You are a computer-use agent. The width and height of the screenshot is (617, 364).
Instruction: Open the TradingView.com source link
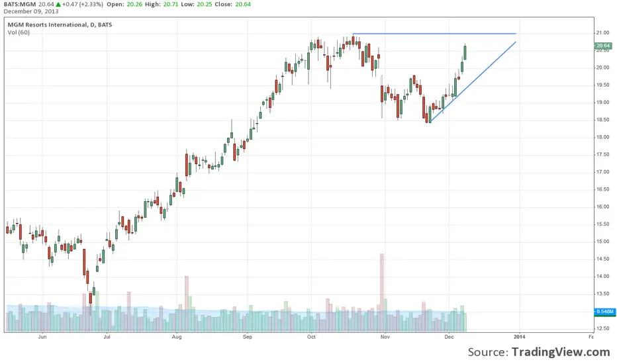[561, 351]
